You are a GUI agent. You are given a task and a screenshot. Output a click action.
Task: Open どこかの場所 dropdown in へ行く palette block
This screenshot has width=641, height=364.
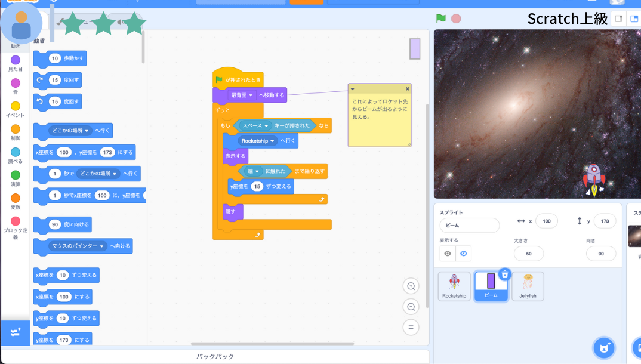[x=70, y=131]
